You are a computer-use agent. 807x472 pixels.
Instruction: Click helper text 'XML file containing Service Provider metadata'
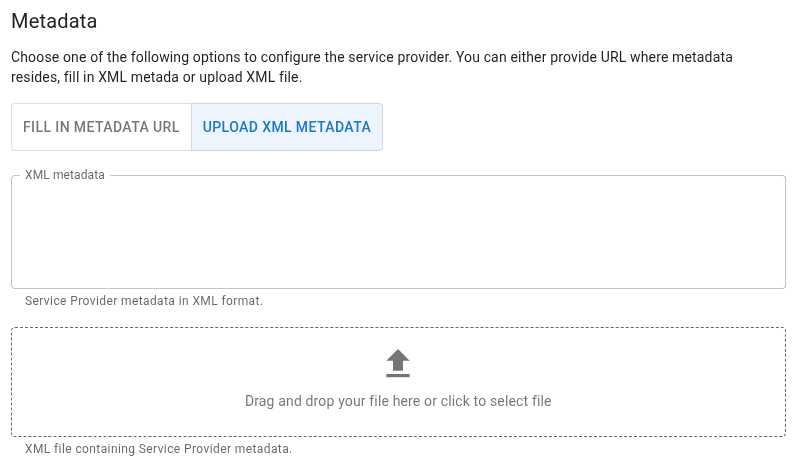158,449
